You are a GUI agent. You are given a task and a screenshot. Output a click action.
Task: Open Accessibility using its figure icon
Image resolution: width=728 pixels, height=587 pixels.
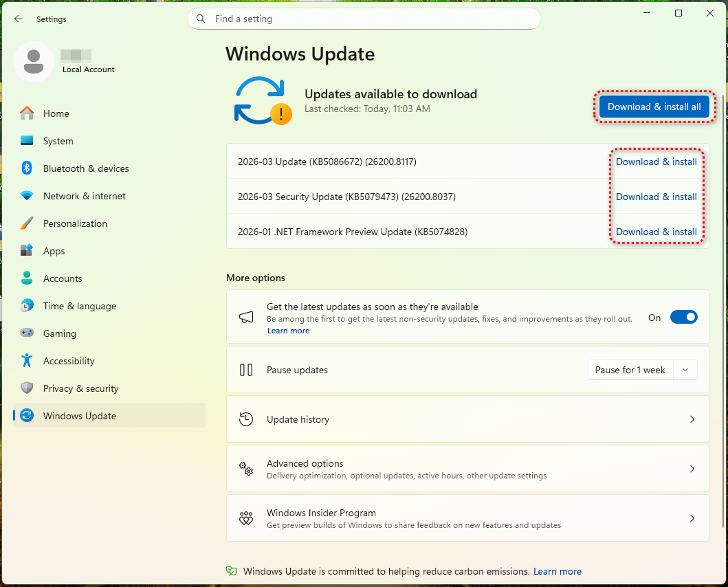[x=27, y=361]
